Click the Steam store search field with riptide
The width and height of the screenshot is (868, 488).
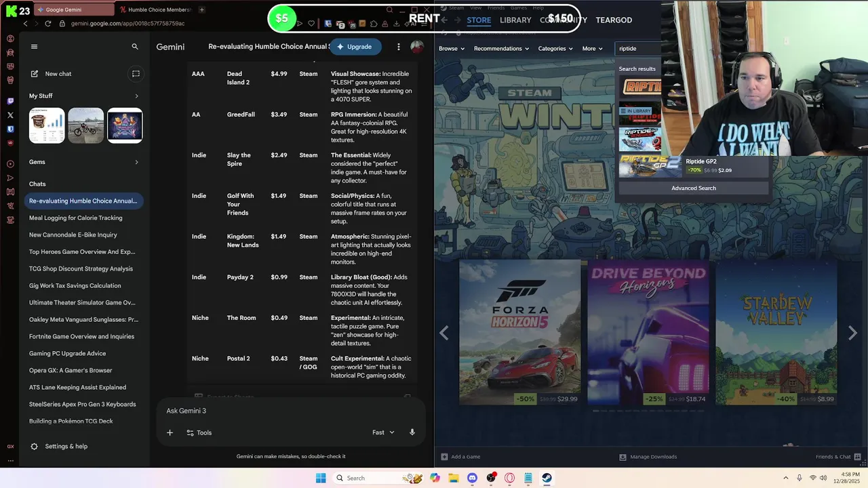pos(637,48)
